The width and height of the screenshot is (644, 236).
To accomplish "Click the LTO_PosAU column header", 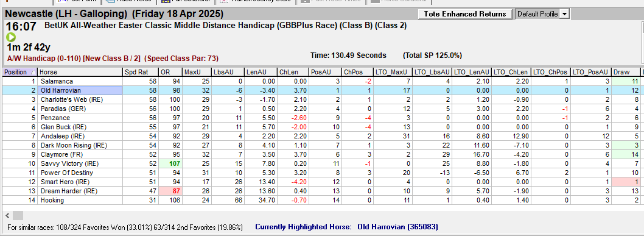I will click(591, 72).
